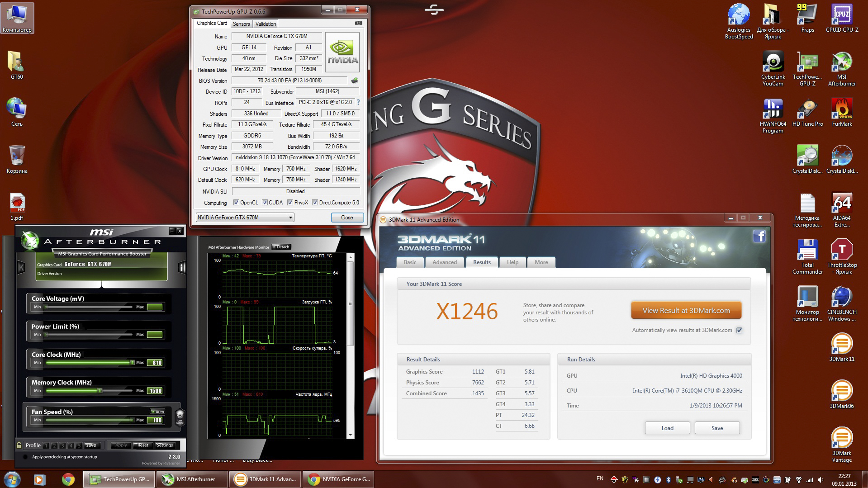Click the Fan Speed slider in Afterburner
Screen dimensions: 868x488
[x=89, y=420]
